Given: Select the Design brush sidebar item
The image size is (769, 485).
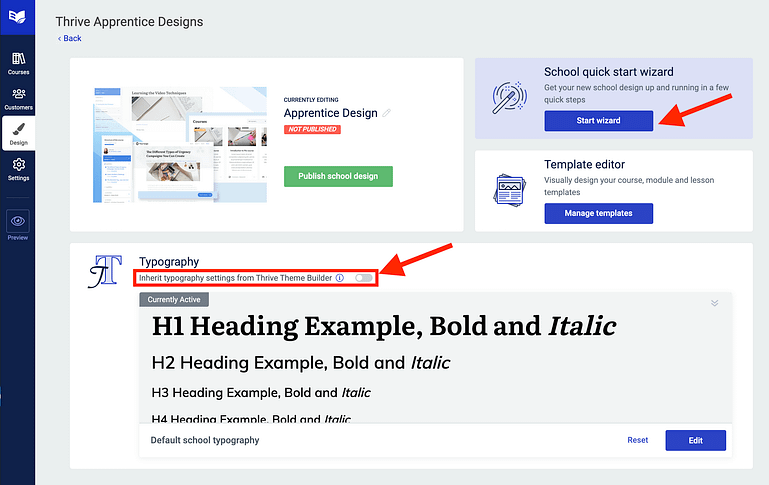Looking at the screenshot, I should (18, 133).
